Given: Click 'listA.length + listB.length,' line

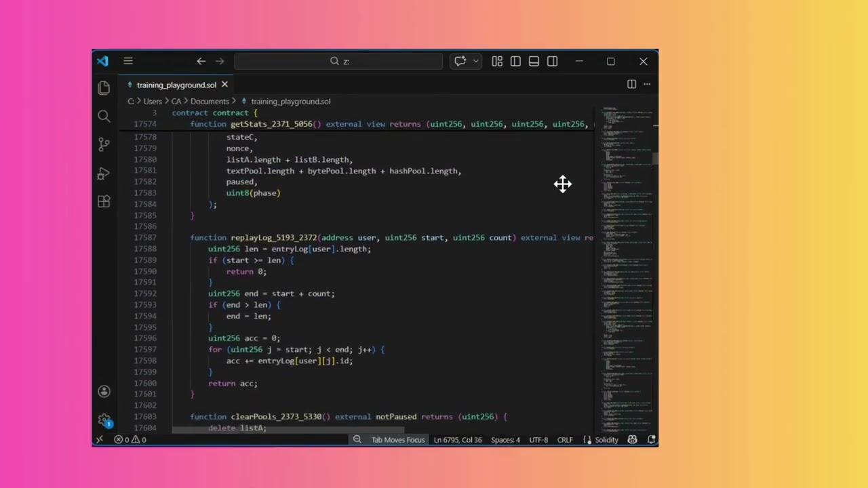Looking at the screenshot, I should pos(290,159).
